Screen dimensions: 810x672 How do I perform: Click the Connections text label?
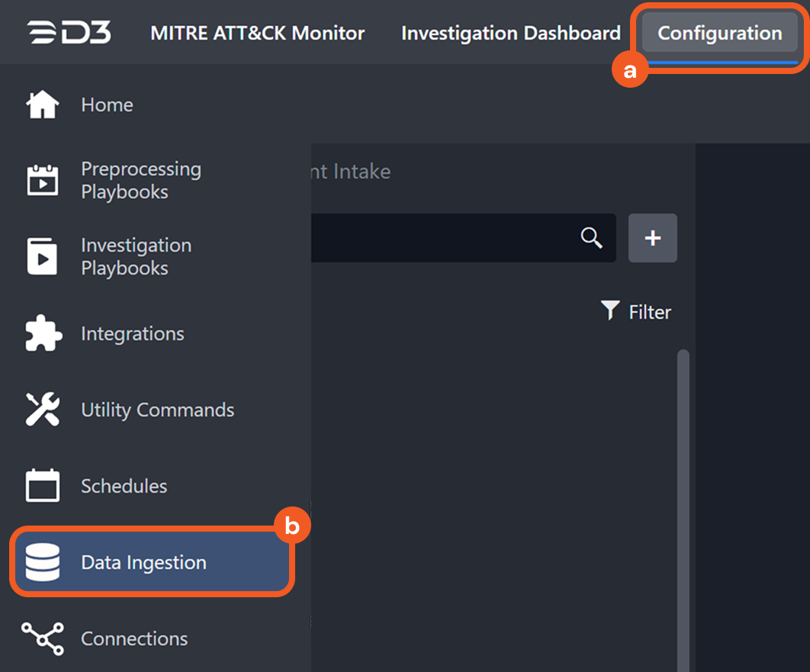pyautogui.click(x=134, y=638)
